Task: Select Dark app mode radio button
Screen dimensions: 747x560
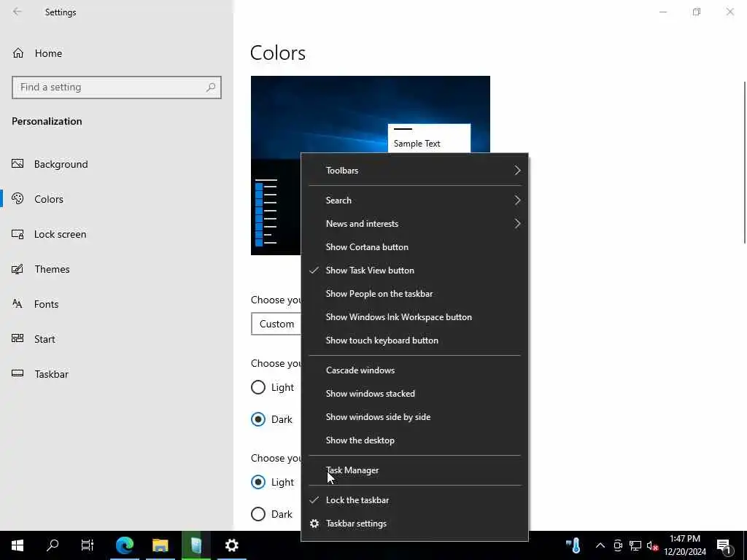Action: 258,514
